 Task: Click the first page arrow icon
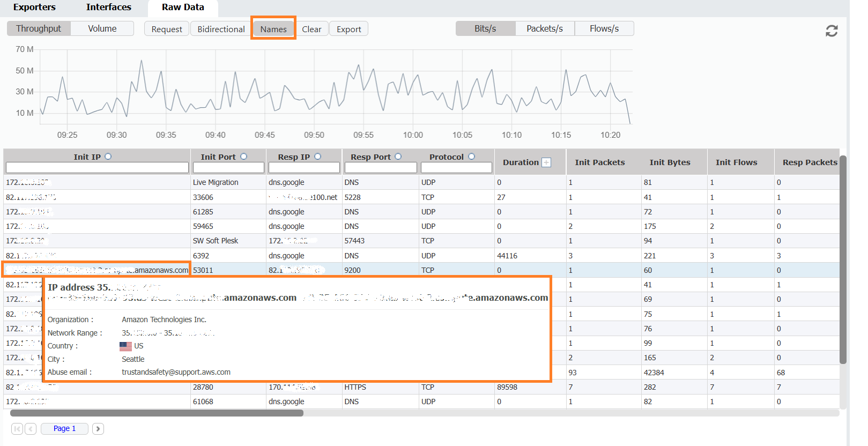coord(17,428)
